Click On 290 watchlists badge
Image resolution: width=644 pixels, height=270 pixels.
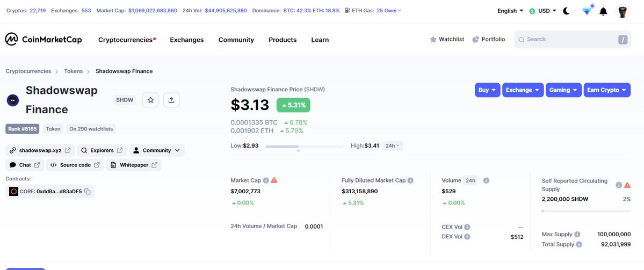91,129
